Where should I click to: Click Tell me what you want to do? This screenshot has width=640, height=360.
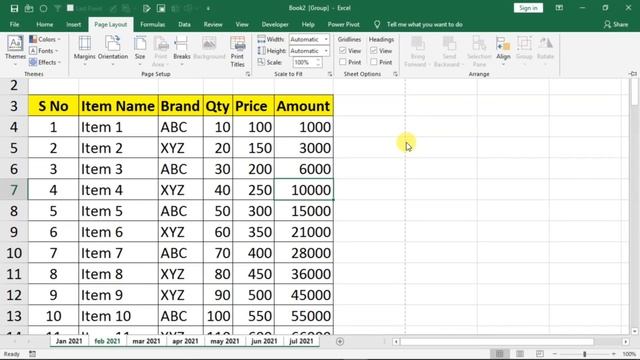pos(424,24)
